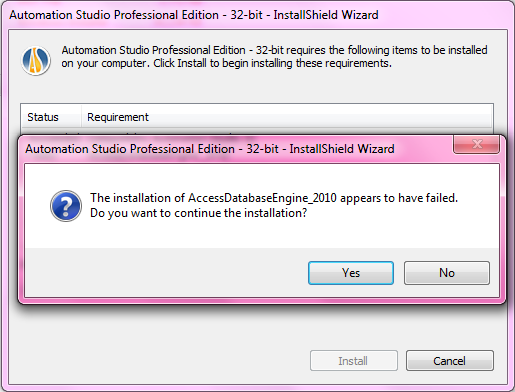Click the wizard background left of Install
This screenshot has width=515, height=392.
(160, 361)
